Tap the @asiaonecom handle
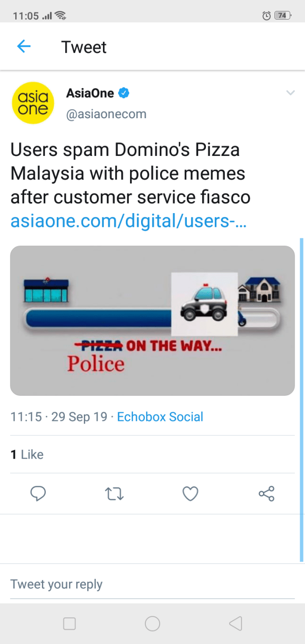This screenshot has width=305, height=644. tap(106, 114)
